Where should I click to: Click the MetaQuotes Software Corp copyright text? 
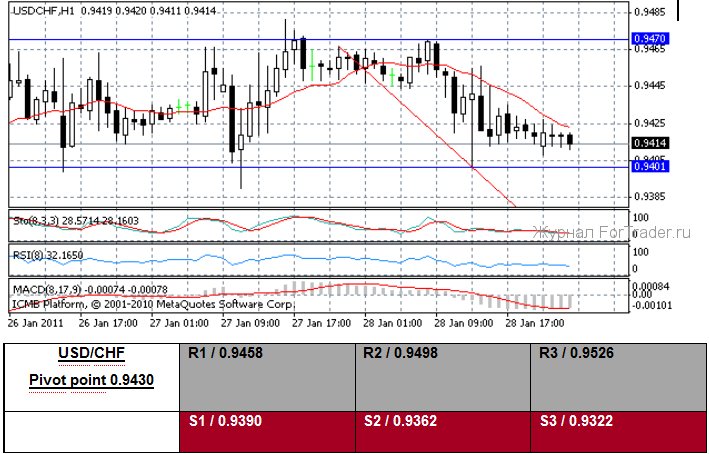pyautogui.click(x=154, y=304)
